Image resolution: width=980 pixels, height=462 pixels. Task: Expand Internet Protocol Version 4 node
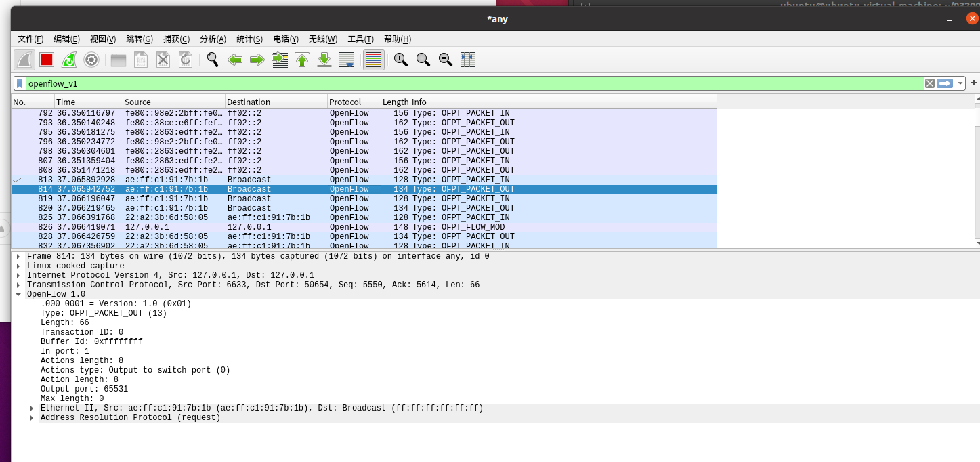pyautogui.click(x=18, y=276)
